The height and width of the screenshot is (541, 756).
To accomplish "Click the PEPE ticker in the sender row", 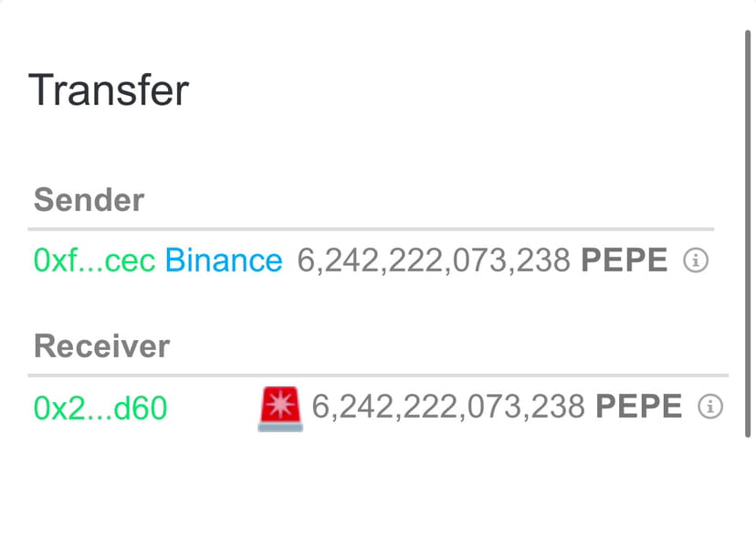I will [624, 260].
